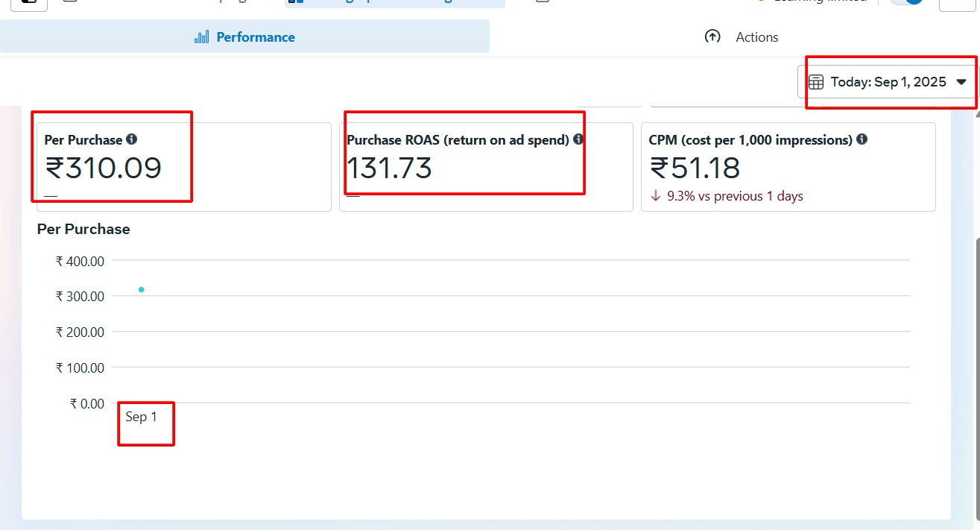Click the caret arrow on the date picker

pyautogui.click(x=961, y=82)
